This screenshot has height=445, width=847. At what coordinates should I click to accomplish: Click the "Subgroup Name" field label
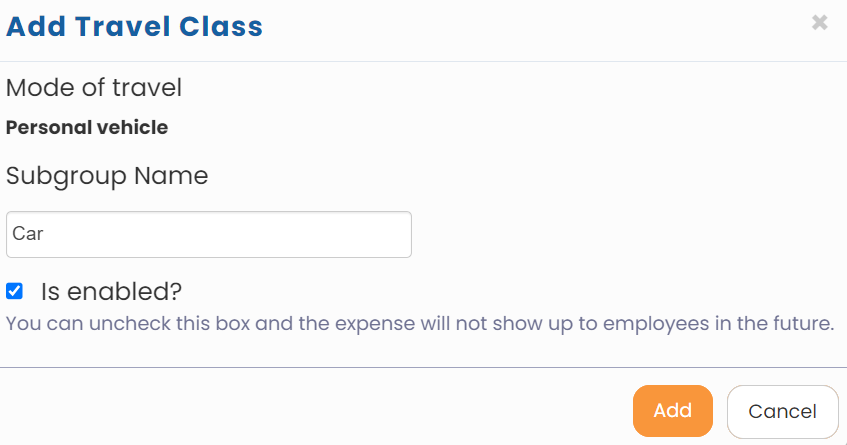pyautogui.click(x=107, y=176)
